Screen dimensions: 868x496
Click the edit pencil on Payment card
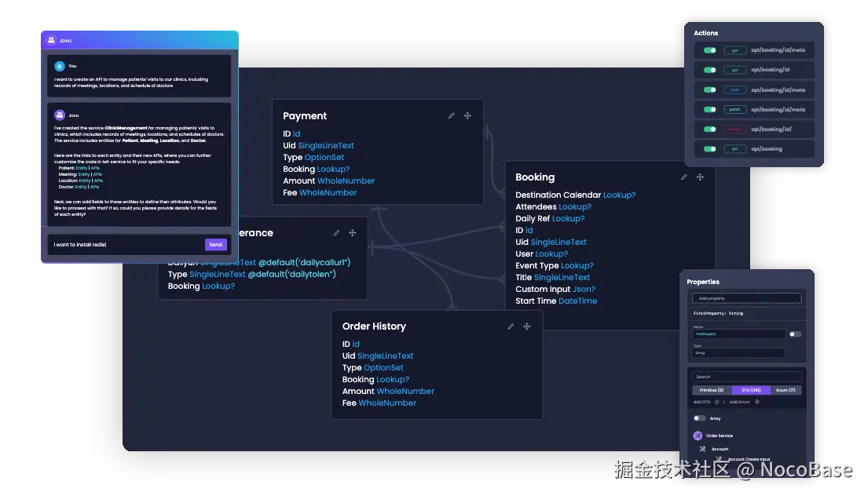pos(451,115)
